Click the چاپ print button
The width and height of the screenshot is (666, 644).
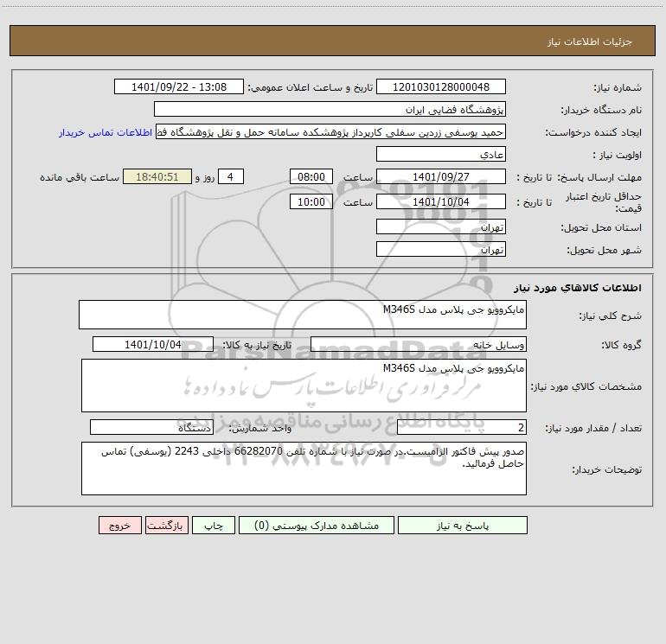214,525
